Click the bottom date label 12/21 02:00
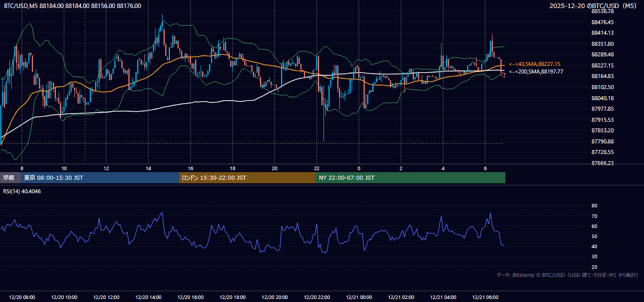The width and height of the screenshot is (644, 302). (401, 297)
